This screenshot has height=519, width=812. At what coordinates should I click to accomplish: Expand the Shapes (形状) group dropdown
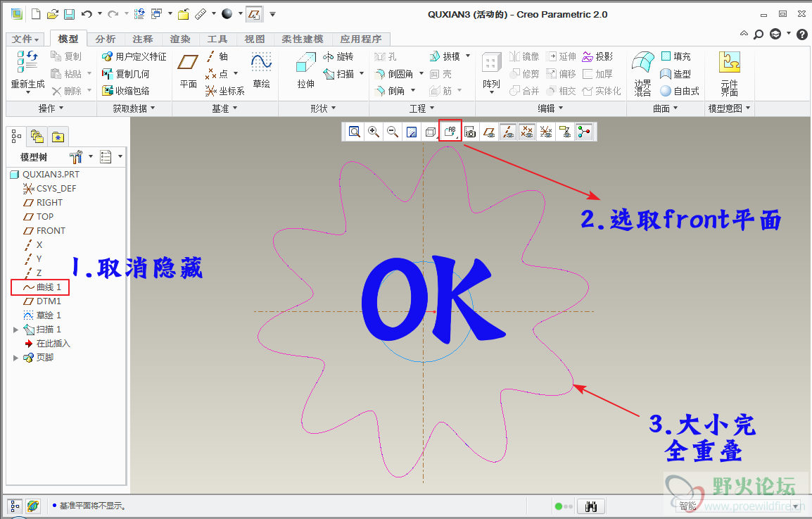click(x=323, y=108)
